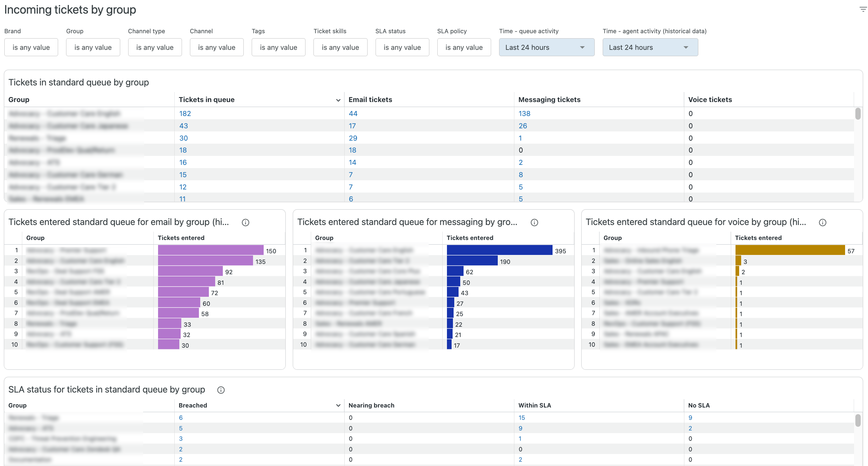Image resolution: width=868 pixels, height=466 pixels.
Task: Click the 6 breached tickets link
Action: [x=181, y=418]
